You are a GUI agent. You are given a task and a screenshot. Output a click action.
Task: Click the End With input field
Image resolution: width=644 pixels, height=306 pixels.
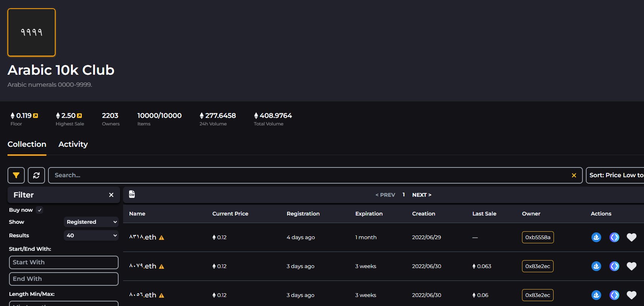click(x=64, y=279)
